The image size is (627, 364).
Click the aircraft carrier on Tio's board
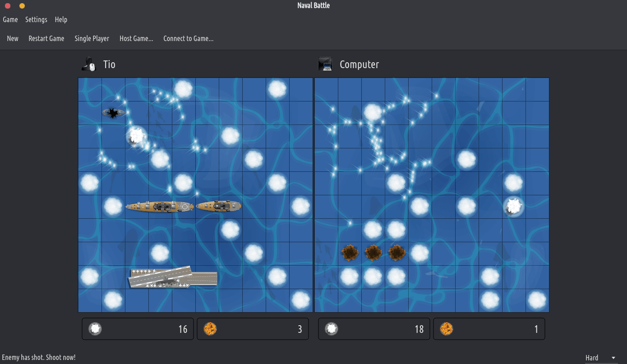(173, 277)
